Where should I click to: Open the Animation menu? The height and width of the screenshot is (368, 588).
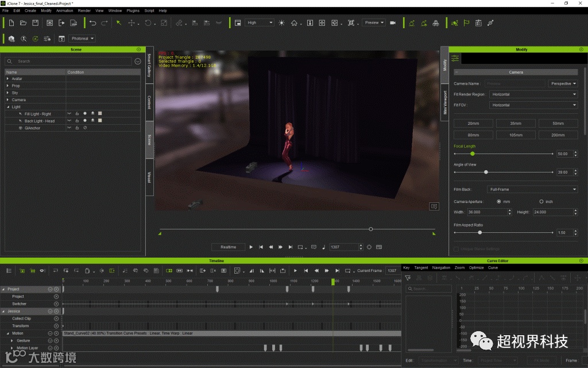64,10
